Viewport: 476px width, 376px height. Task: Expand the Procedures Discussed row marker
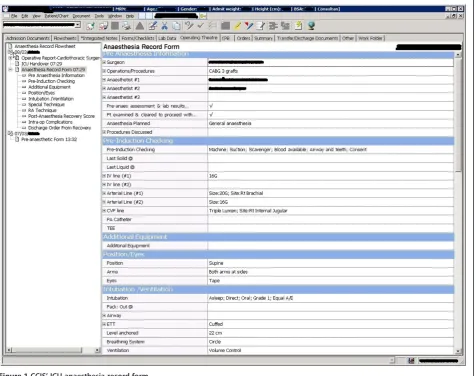click(104, 132)
